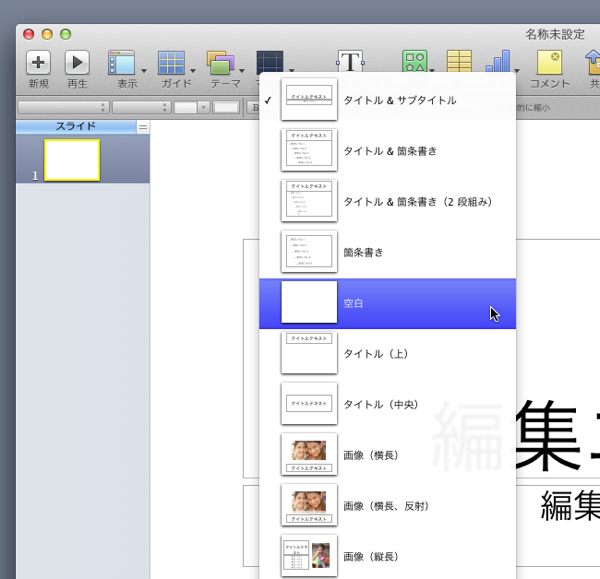Viewport: 600px width, 579px height.
Task: Expand the 表示 dropdown arrow
Action: coord(144,71)
